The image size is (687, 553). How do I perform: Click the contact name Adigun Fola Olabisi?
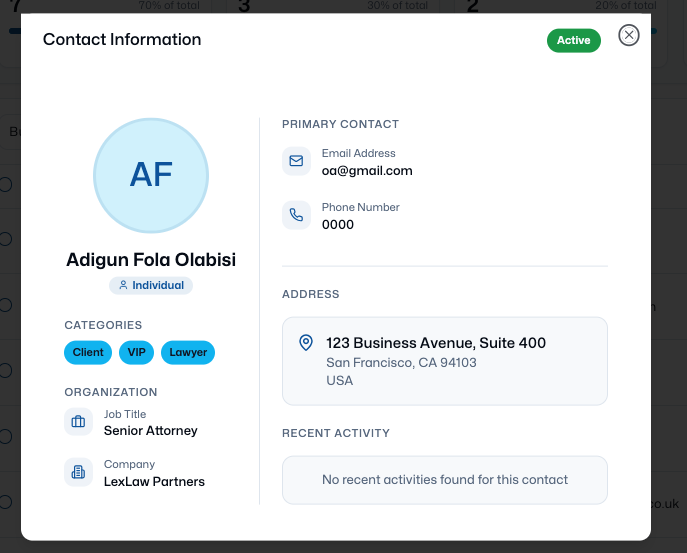(x=151, y=260)
